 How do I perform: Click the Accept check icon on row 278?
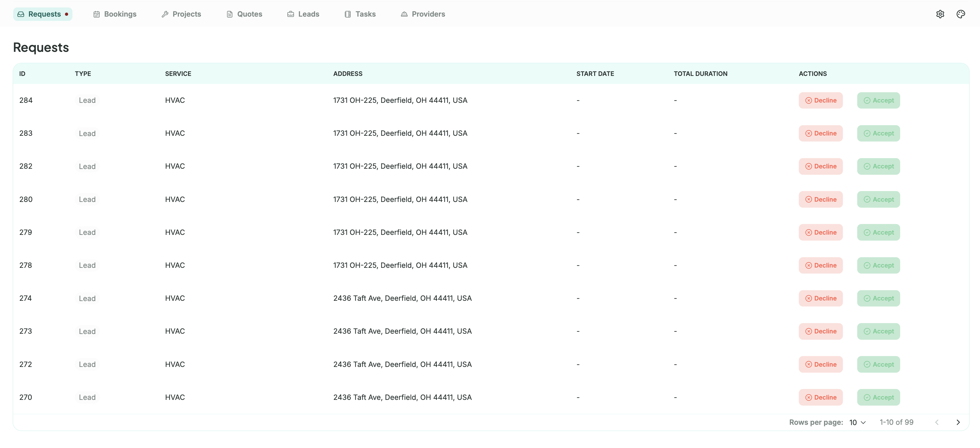point(868,265)
